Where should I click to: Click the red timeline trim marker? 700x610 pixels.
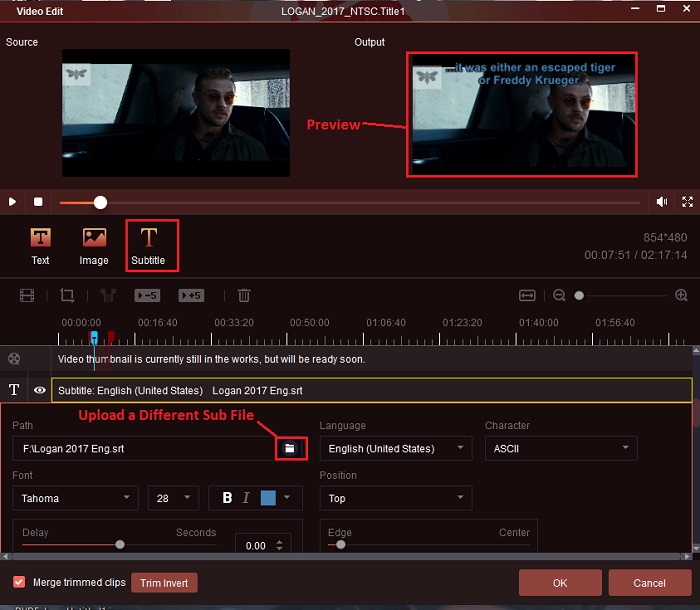pyautogui.click(x=111, y=337)
